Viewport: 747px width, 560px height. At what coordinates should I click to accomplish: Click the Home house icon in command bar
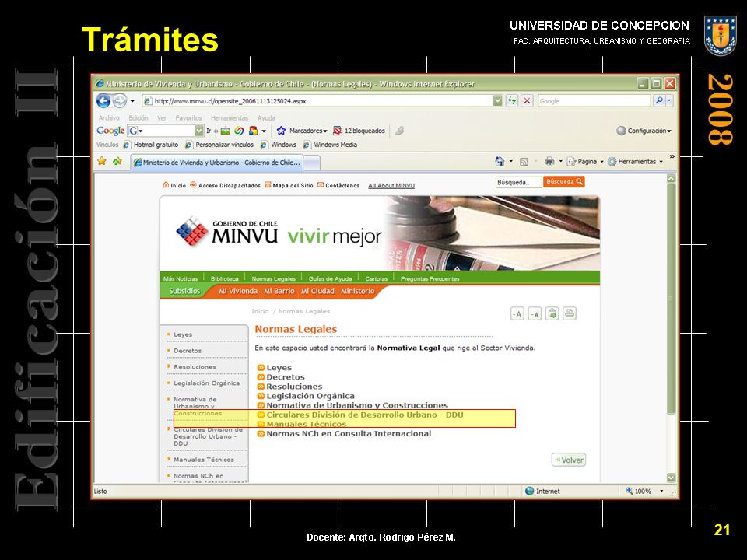click(500, 162)
